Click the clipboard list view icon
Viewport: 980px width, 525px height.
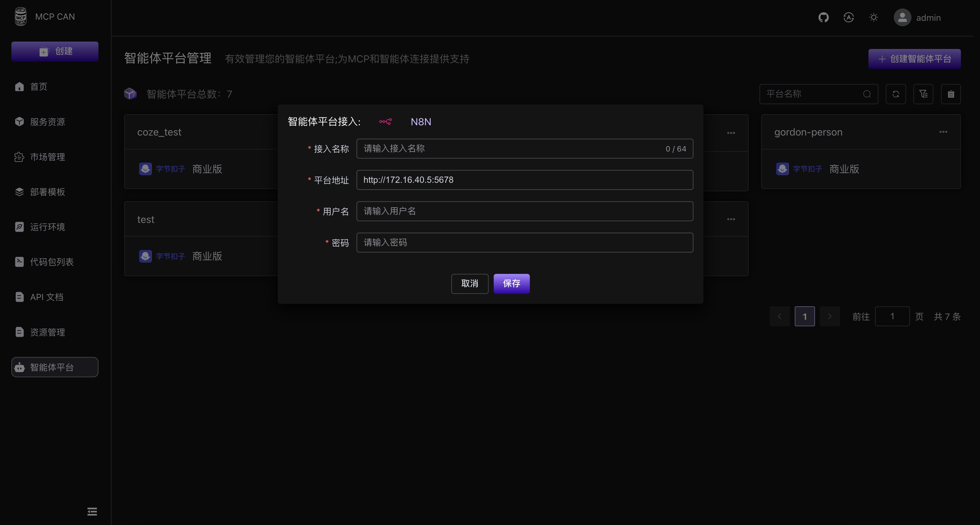[951, 94]
